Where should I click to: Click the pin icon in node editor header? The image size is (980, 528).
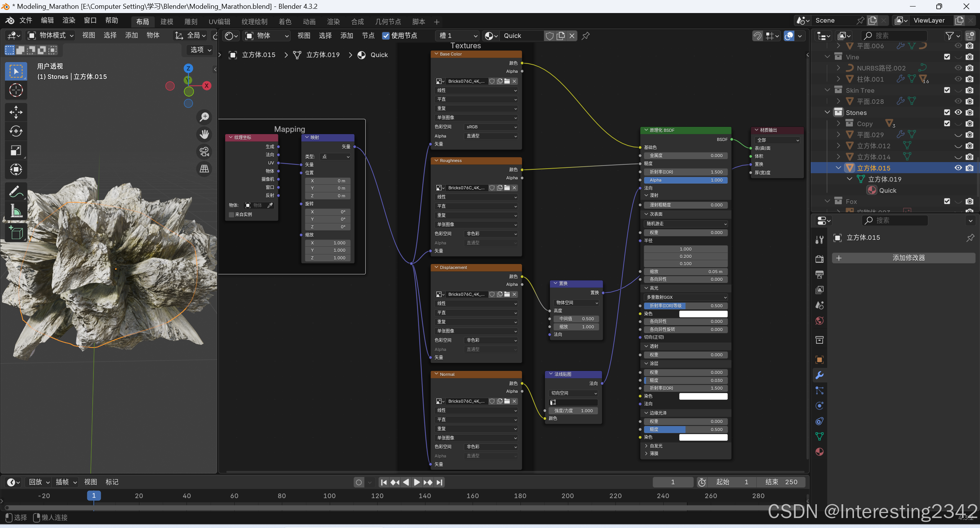(x=586, y=36)
